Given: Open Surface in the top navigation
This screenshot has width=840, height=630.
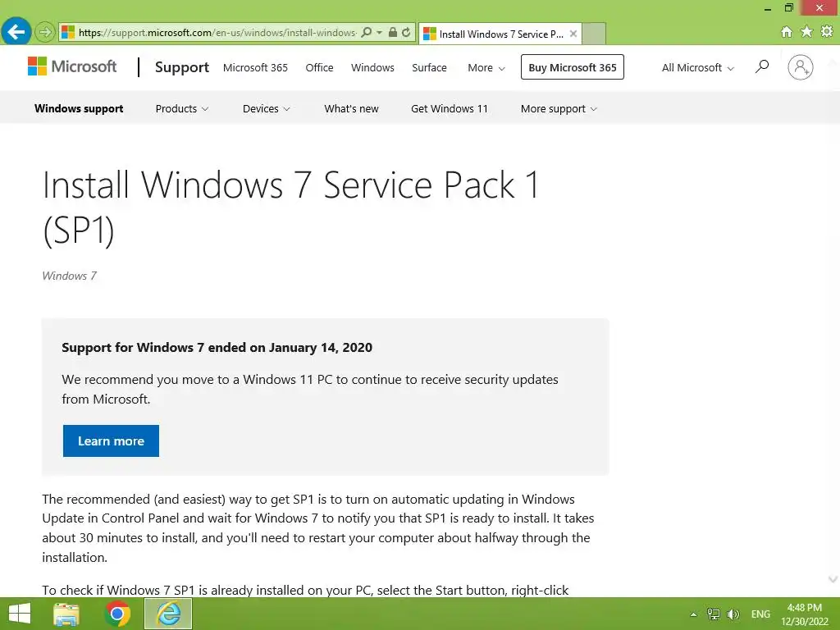Looking at the screenshot, I should click(429, 67).
